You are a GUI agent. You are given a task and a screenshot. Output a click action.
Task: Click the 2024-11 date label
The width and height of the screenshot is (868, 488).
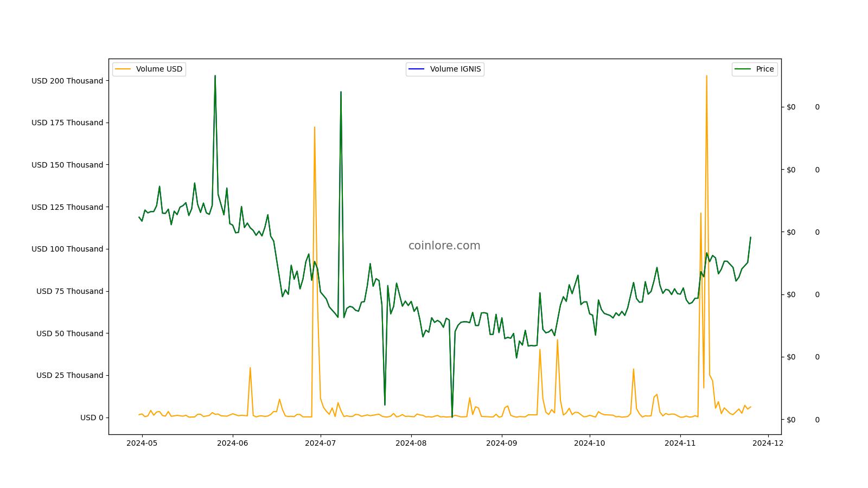680,443
